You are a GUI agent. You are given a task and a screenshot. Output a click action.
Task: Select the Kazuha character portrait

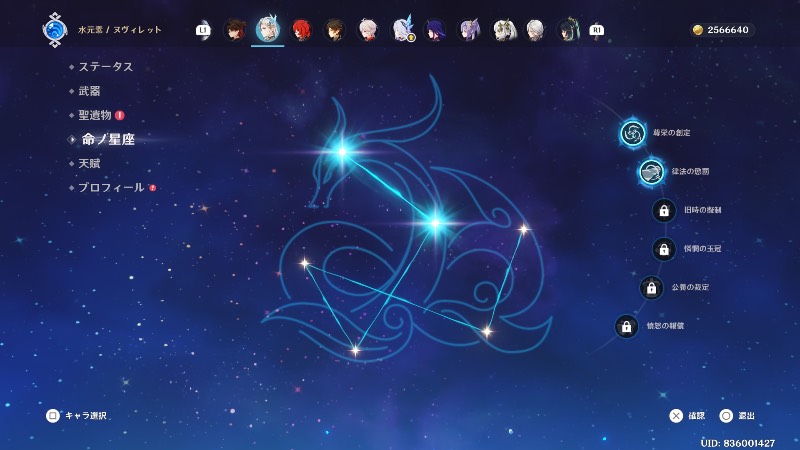point(368,30)
